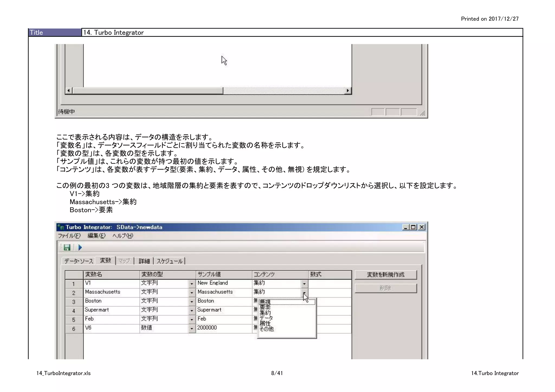Image resolution: width=555 pixels, height=392 pixels.
Task: Open contents dropdown arrow for V1 row
Action: point(304,284)
